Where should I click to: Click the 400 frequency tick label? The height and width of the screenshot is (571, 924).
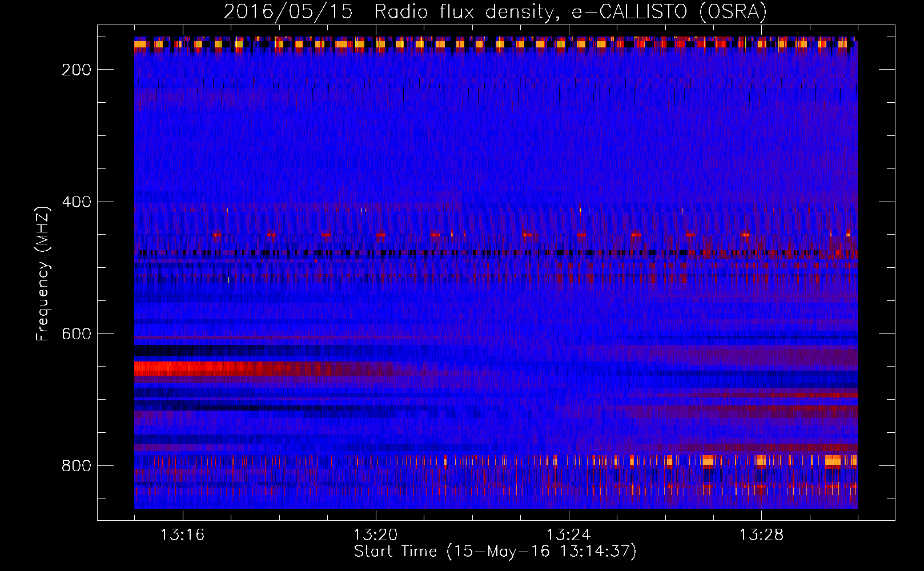[77, 202]
